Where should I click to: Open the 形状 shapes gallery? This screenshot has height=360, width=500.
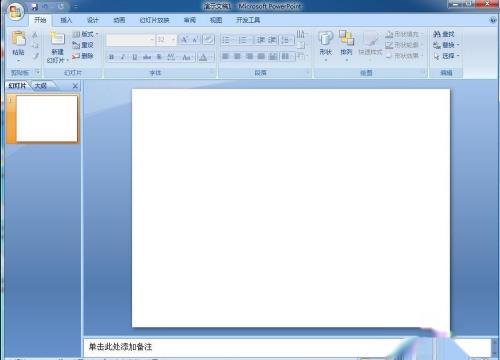coord(326,46)
